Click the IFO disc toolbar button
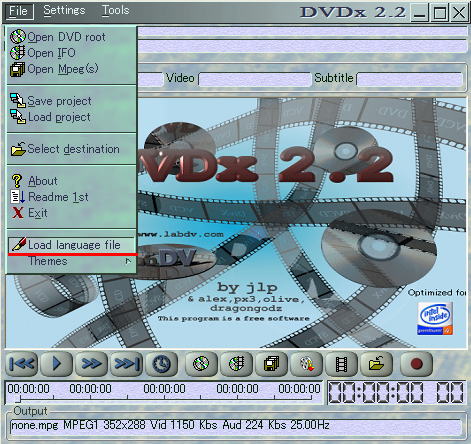This screenshot has height=444, width=471. tap(237, 364)
